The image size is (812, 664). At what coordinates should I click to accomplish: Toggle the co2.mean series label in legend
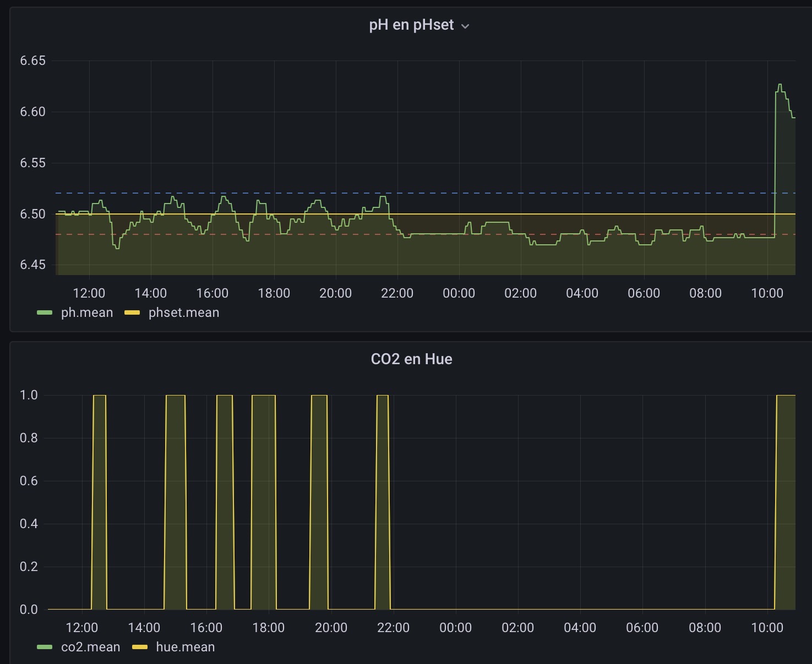90,647
